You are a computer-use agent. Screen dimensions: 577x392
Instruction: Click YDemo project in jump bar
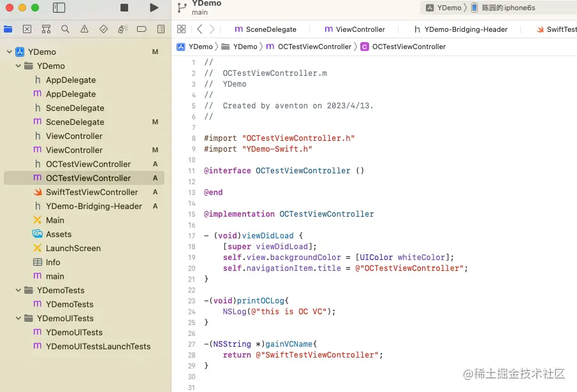coord(195,47)
